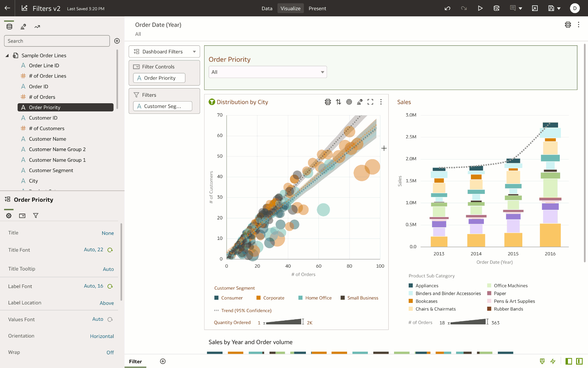Click the play preview icon
This screenshot has width=588, height=368.
pos(480,8)
